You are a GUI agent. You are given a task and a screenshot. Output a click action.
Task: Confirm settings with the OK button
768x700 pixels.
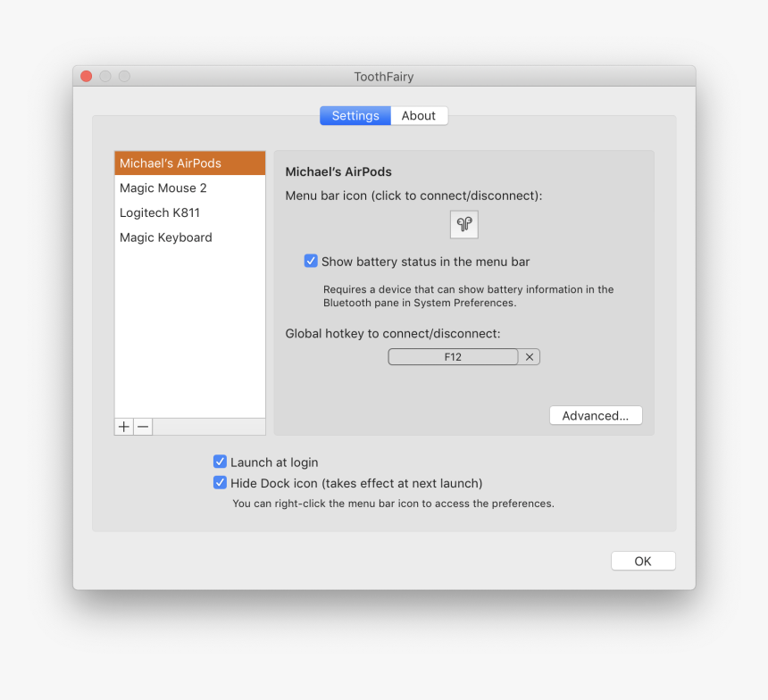coord(643,561)
